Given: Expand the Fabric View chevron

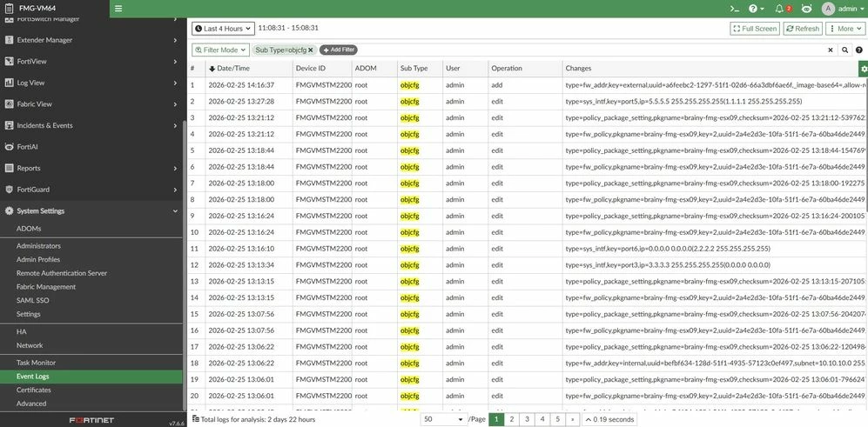Looking at the screenshot, I should click(175, 104).
